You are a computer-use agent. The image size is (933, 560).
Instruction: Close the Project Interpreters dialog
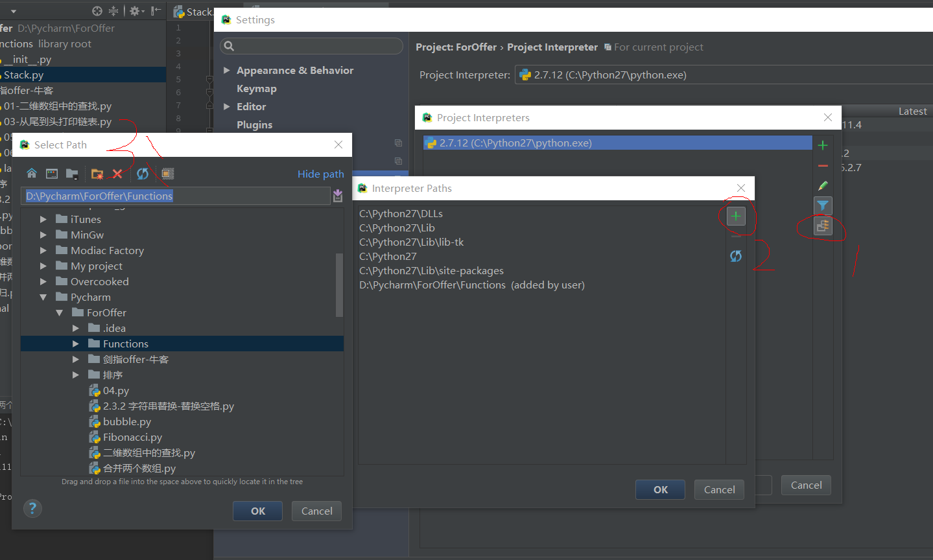[x=828, y=117]
